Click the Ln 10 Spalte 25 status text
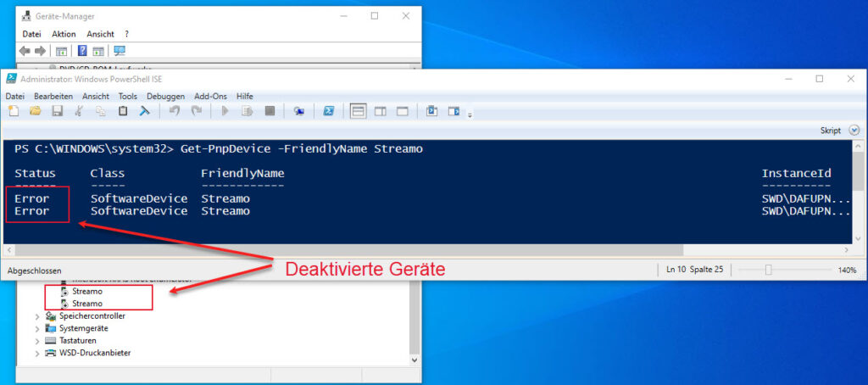This screenshot has height=385, width=868. [x=695, y=270]
